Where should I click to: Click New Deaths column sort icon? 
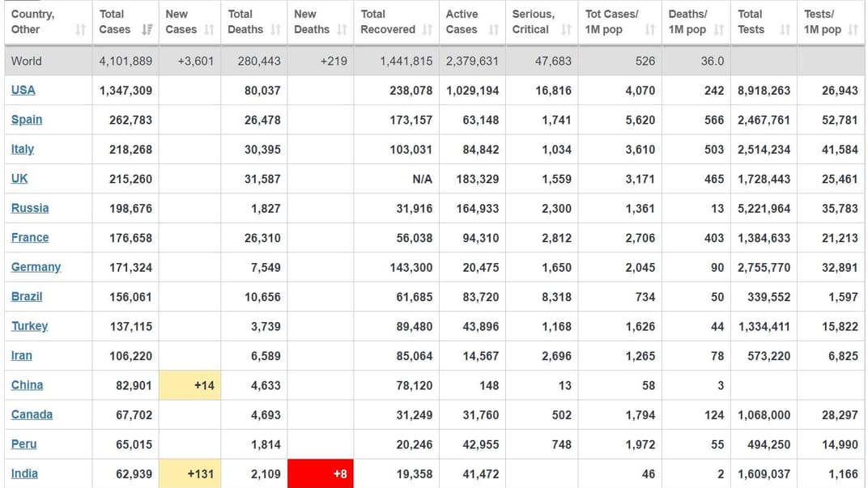tap(342, 30)
